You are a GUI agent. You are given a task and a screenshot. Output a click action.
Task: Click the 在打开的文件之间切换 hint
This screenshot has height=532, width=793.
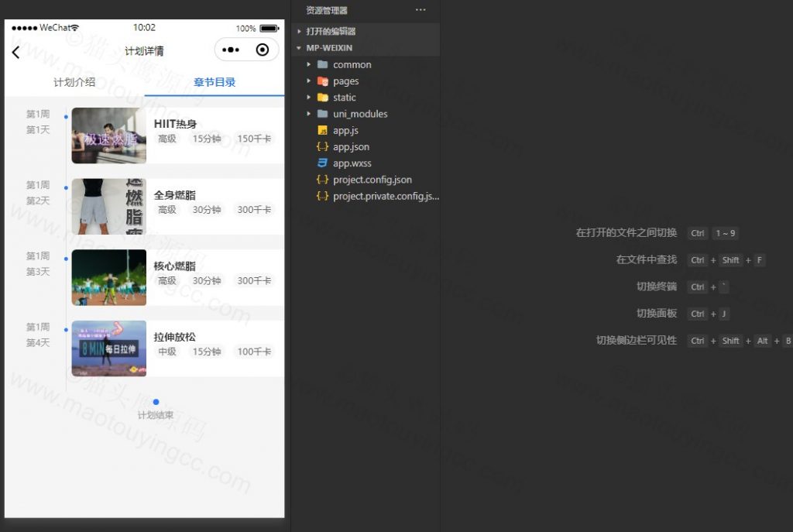click(x=626, y=232)
